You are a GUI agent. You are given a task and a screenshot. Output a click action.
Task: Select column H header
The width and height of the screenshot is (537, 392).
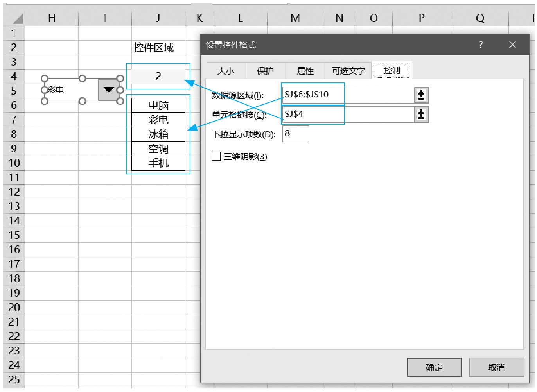tap(52, 18)
